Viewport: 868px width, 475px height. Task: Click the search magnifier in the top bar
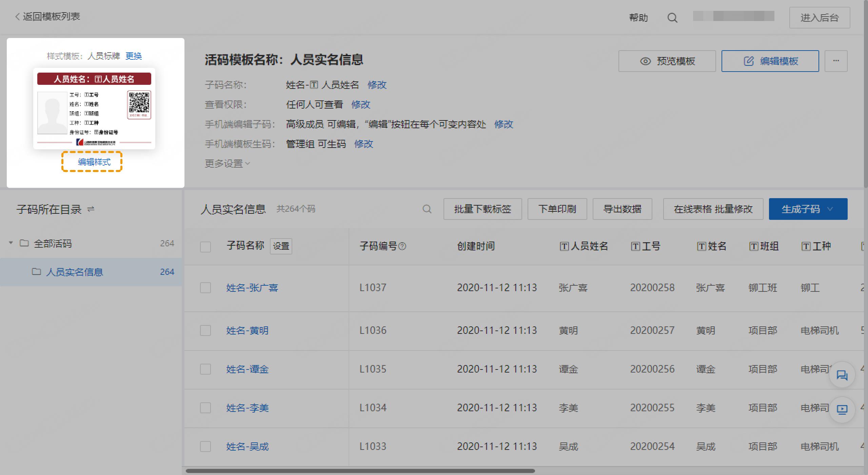tap(672, 17)
